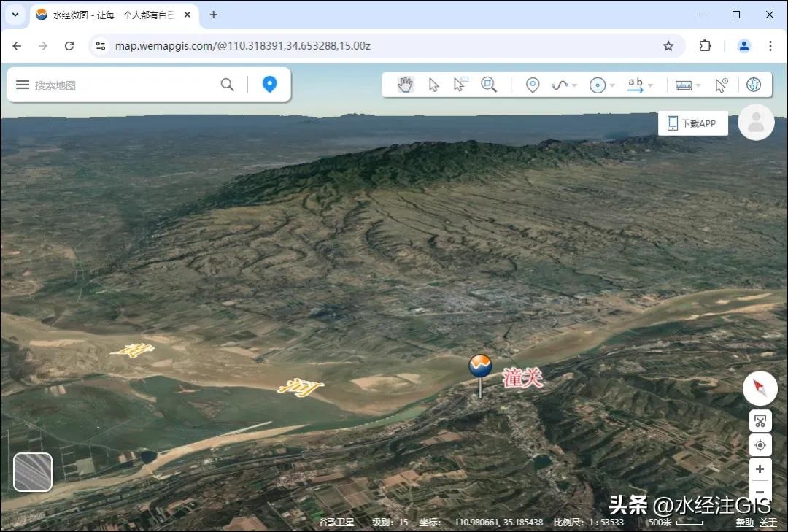Click the compass to reset north

pyautogui.click(x=760, y=388)
